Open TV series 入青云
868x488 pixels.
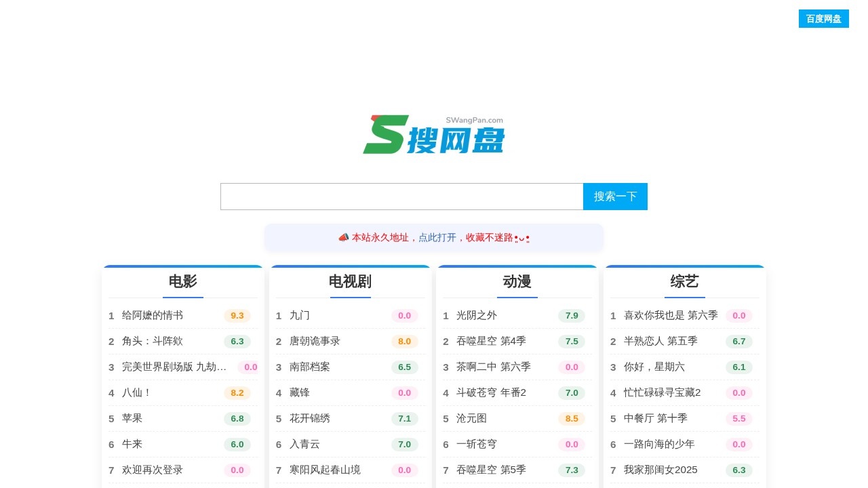(x=304, y=444)
